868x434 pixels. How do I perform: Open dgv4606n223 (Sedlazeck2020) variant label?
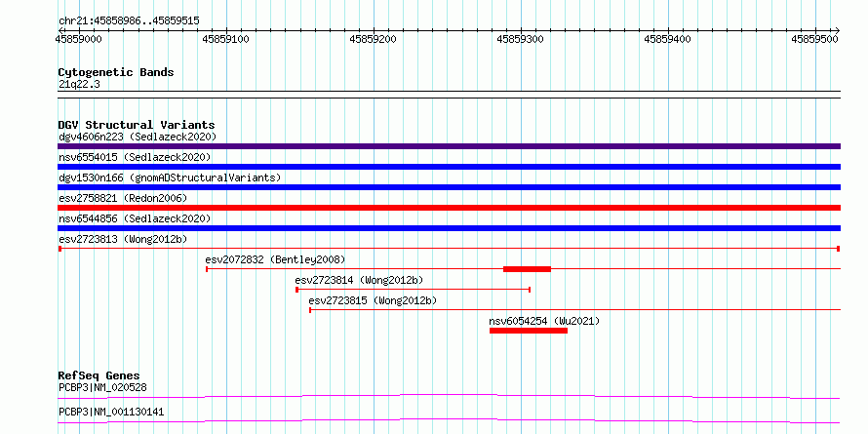(x=138, y=137)
